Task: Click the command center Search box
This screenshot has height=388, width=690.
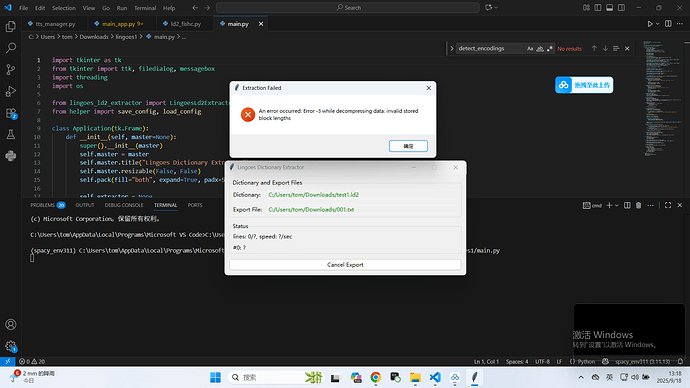Action: [x=348, y=7]
